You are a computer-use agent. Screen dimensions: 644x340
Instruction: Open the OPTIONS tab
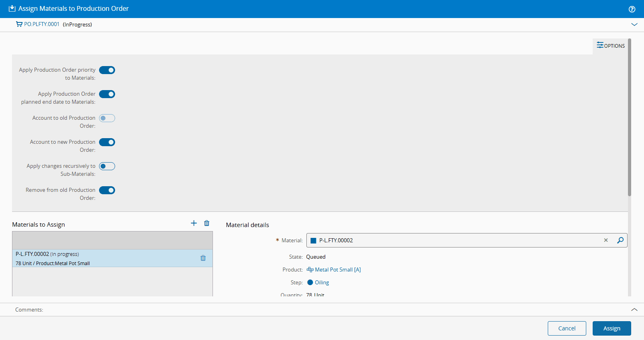[610, 46]
